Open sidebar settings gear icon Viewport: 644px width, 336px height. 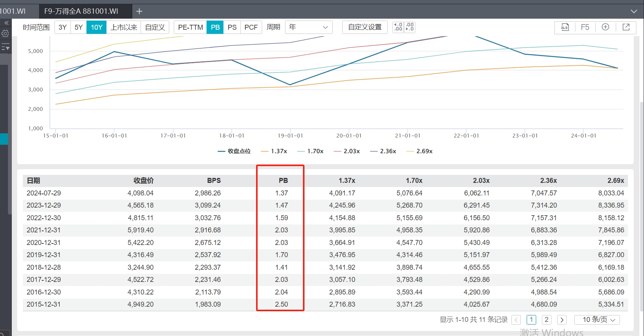coord(5,34)
